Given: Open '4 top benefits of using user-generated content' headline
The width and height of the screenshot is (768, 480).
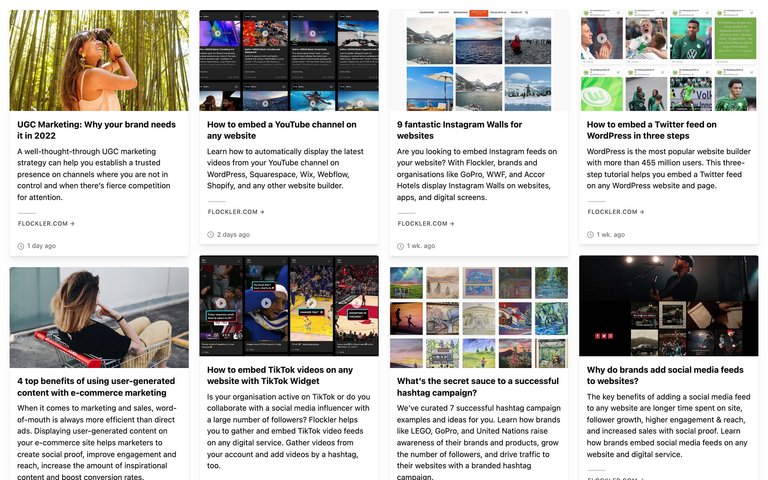Looking at the screenshot, I should click(96, 386).
